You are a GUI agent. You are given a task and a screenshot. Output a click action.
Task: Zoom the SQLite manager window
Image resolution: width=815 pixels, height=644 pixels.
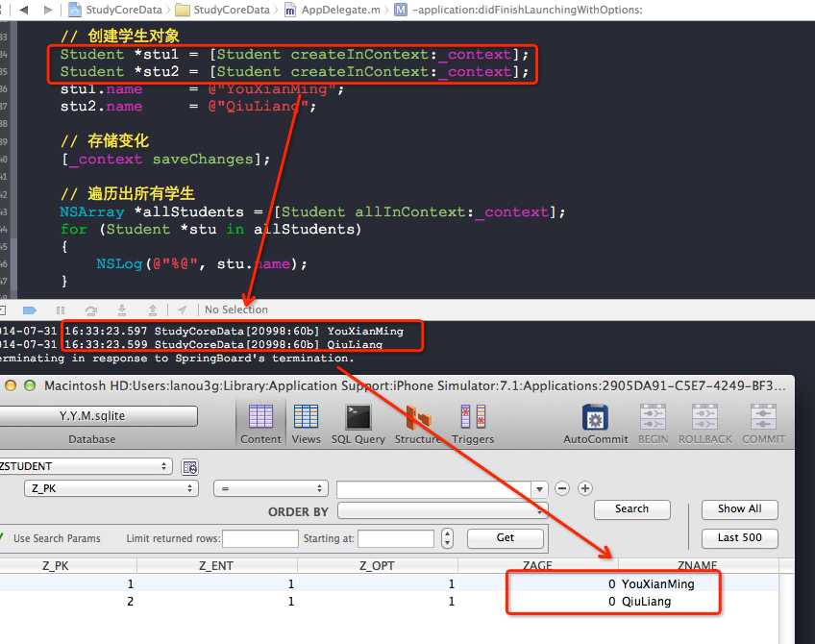tap(30, 385)
